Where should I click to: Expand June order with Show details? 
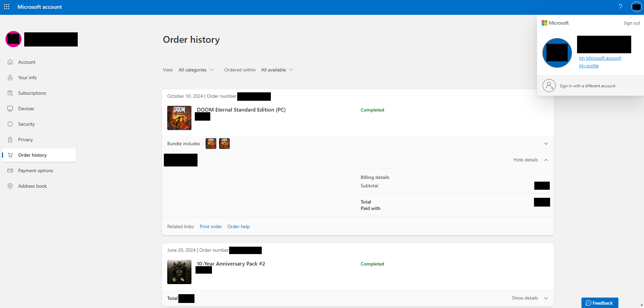(x=530, y=298)
